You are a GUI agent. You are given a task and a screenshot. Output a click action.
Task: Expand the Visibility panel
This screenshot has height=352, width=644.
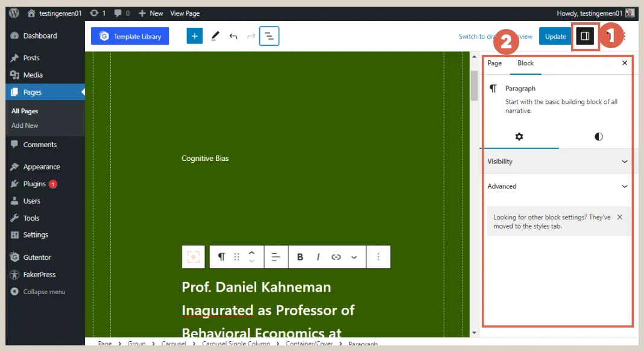556,162
